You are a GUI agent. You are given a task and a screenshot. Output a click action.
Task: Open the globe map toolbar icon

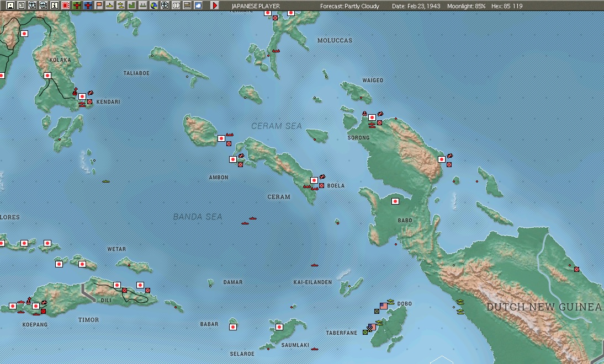click(153, 6)
